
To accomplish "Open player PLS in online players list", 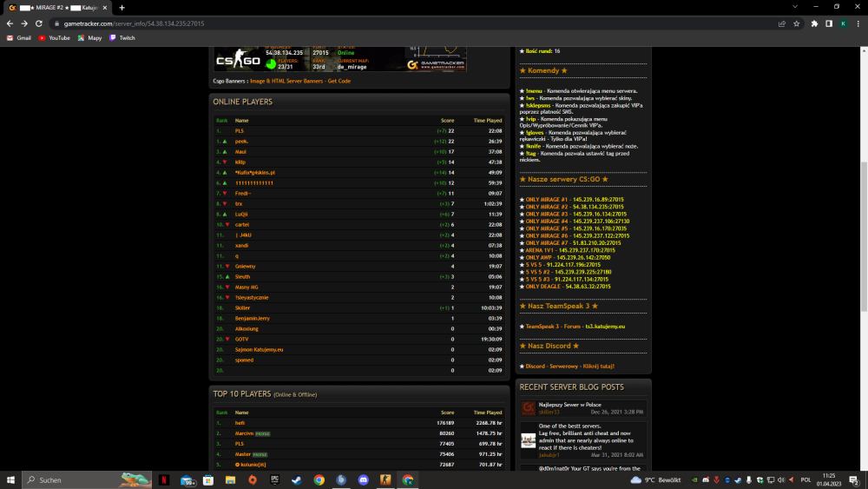I will tap(240, 130).
